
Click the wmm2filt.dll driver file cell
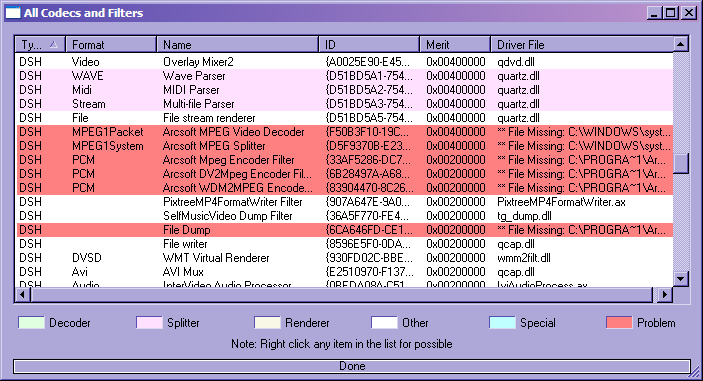point(524,258)
